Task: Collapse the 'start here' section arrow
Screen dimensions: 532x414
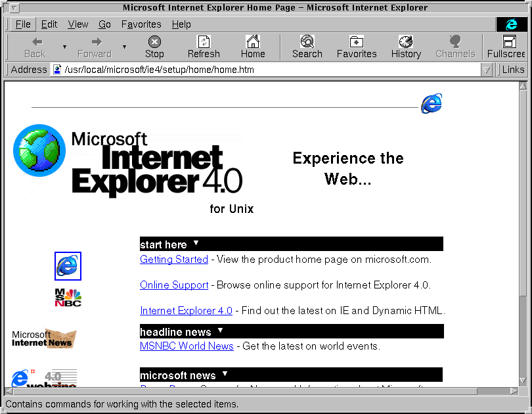Action: click(x=196, y=243)
